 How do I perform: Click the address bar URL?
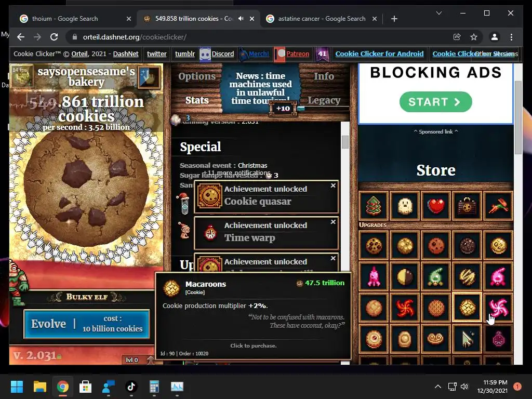pos(135,37)
